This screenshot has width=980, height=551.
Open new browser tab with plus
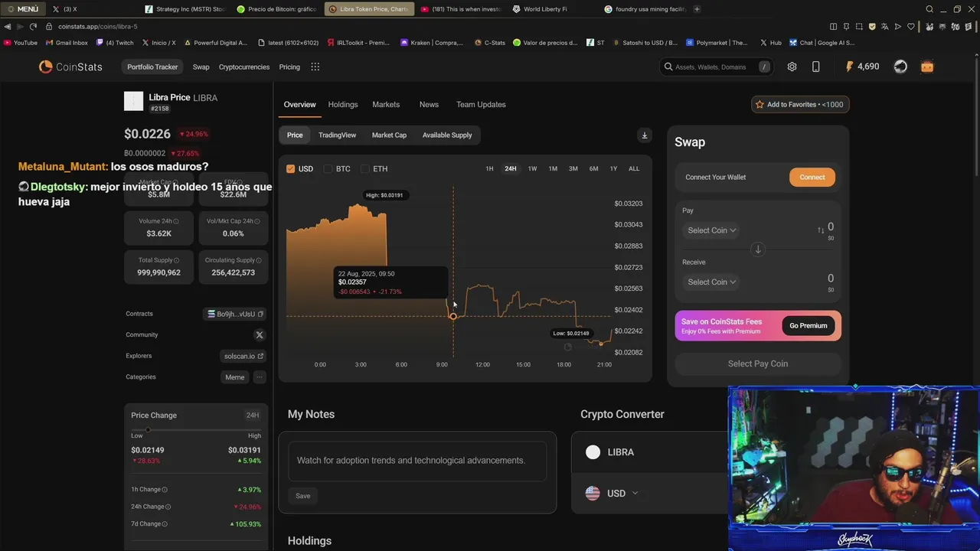[x=697, y=9]
